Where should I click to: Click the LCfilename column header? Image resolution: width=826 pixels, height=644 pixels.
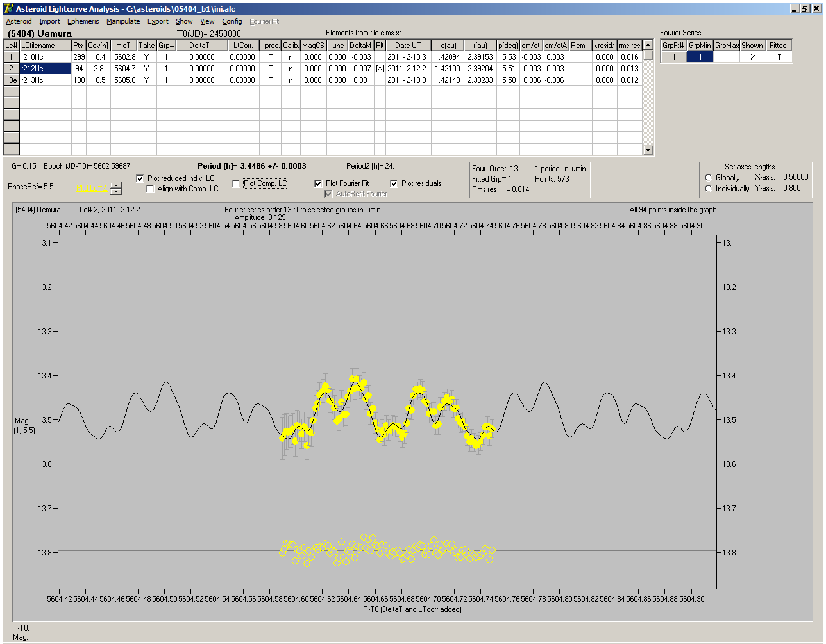point(46,46)
